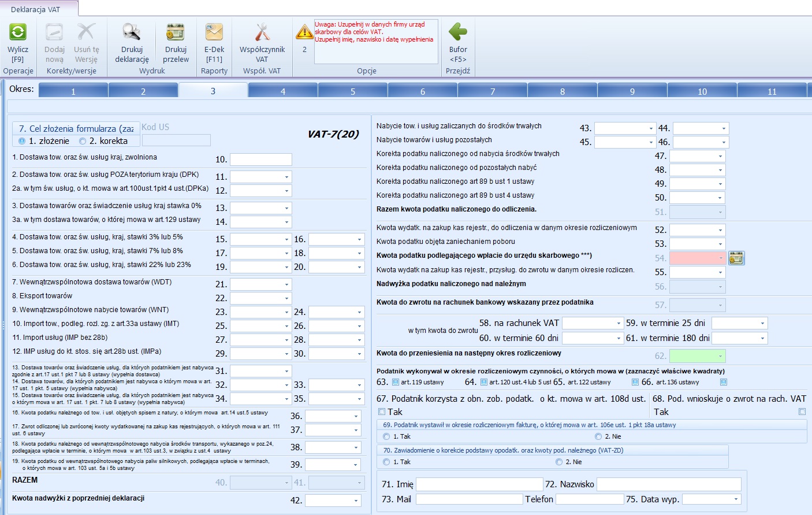Screen dimensions: 812x515
Task: Select 1. Tak in section 70
Action: [387, 462]
